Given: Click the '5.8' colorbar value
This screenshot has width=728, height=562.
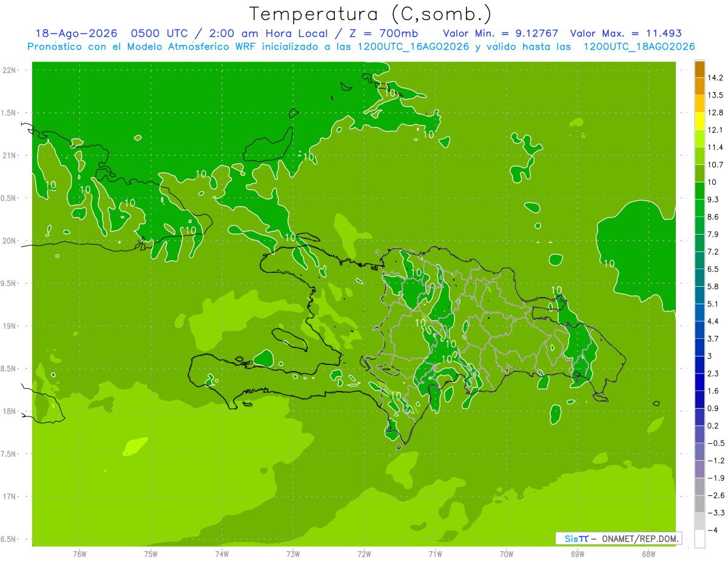Looking at the screenshot, I should [x=713, y=287].
